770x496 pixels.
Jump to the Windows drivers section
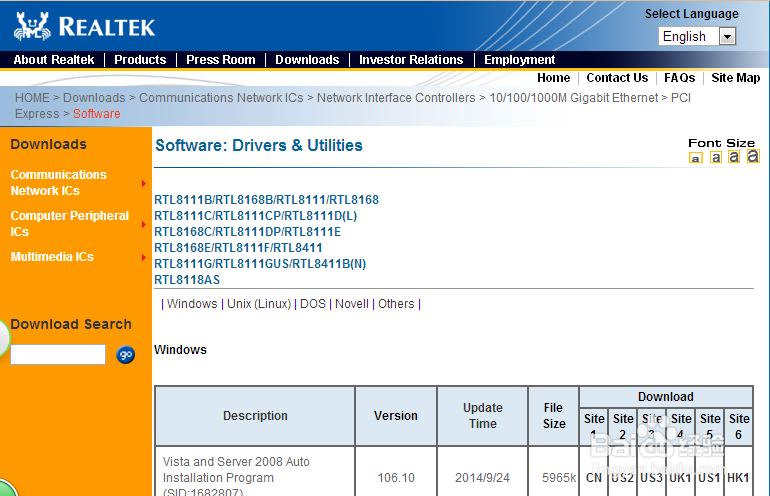click(x=192, y=304)
